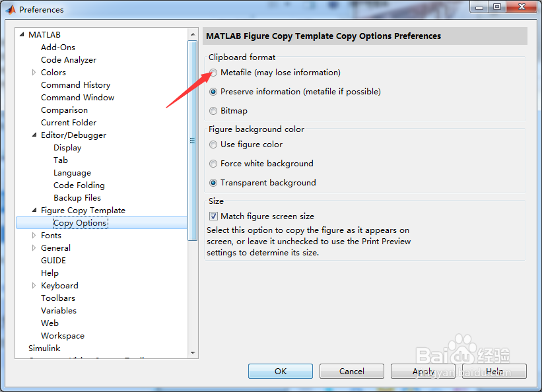Open Tab preferences under Editor/Debugger

point(61,160)
